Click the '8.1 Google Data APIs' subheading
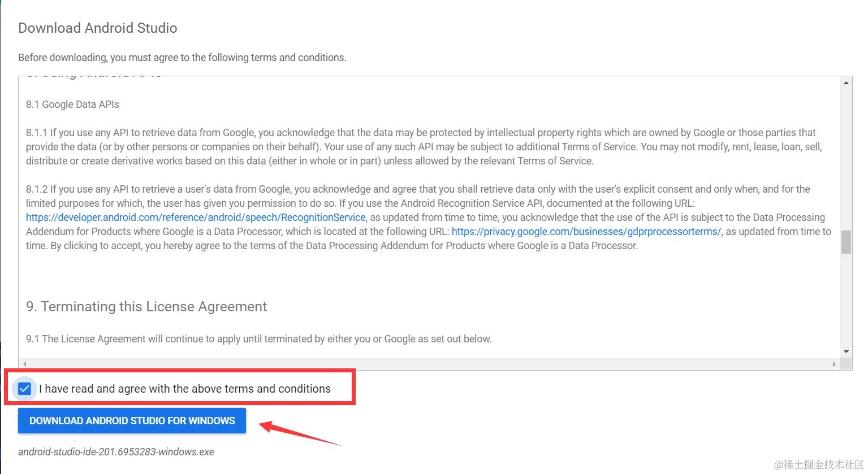868x474 pixels. pos(72,105)
